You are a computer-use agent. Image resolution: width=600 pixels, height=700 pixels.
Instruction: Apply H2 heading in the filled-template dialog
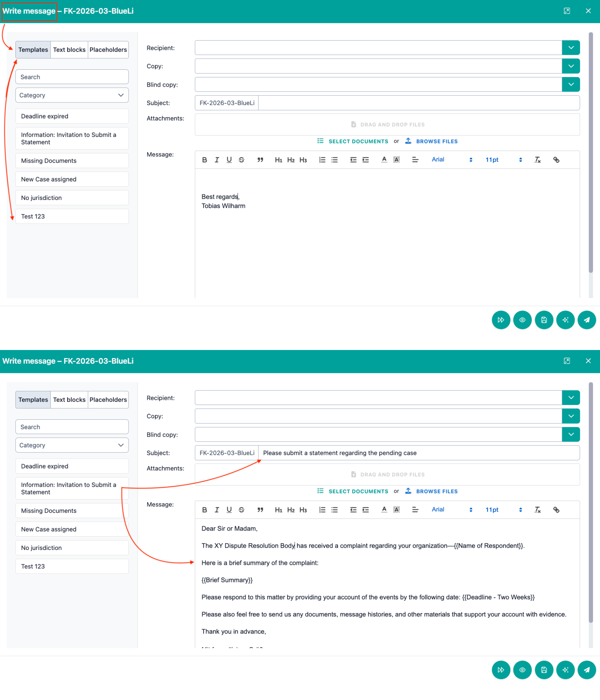pyautogui.click(x=291, y=510)
